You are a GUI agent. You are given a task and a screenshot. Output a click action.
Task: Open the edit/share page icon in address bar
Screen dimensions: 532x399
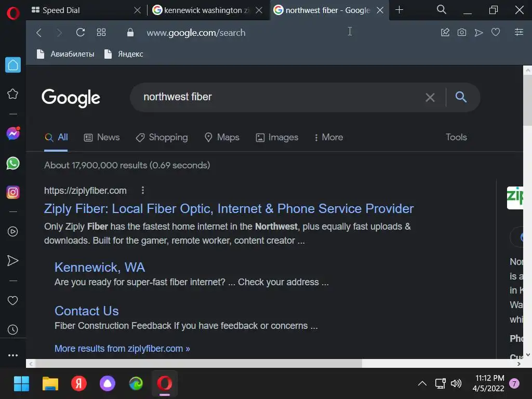(x=445, y=33)
